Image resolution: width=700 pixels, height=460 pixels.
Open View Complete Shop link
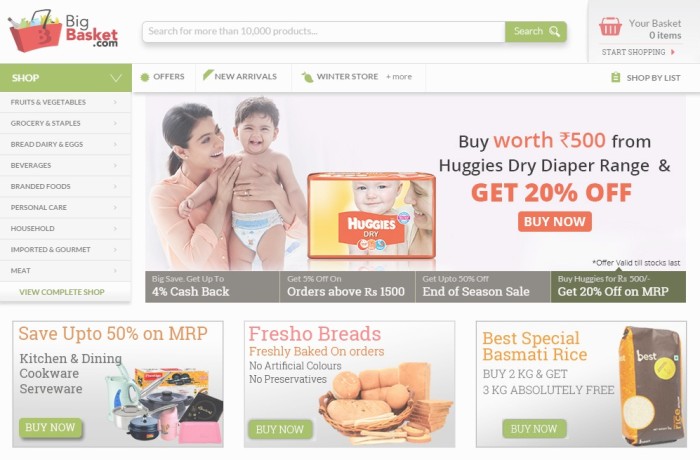tap(62, 292)
